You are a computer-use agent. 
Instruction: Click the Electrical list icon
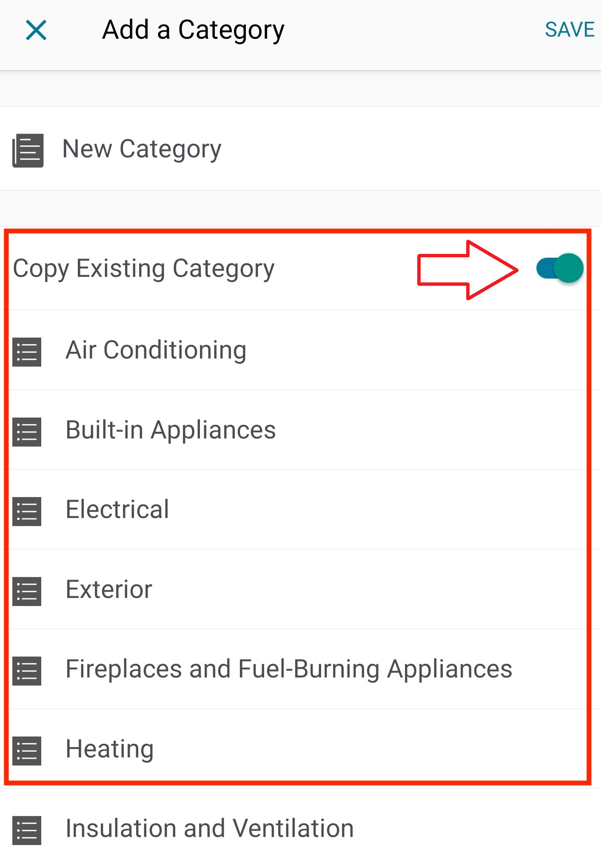click(x=27, y=511)
